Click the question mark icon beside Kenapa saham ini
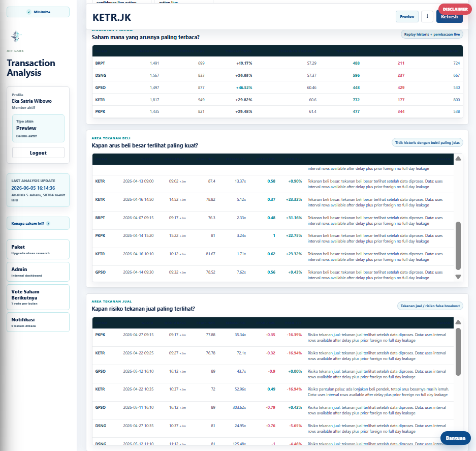Viewport: 476px width, 451px height. 48,224
